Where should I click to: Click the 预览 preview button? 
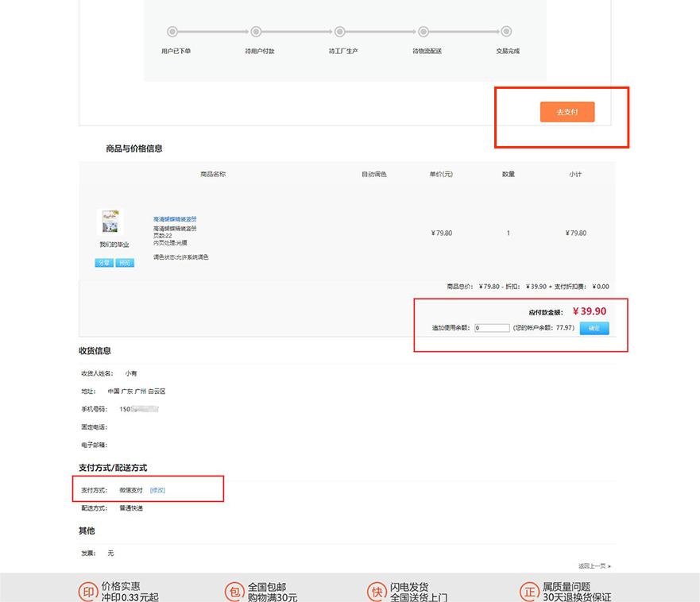click(x=125, y=263)
